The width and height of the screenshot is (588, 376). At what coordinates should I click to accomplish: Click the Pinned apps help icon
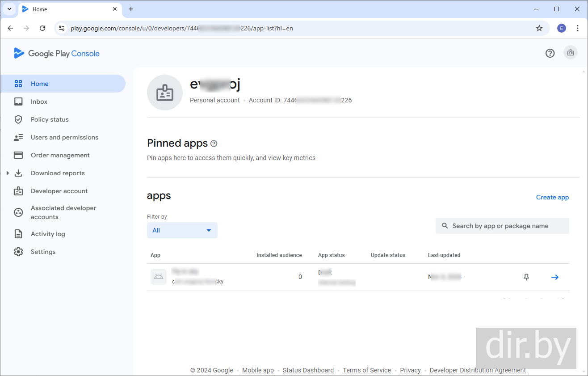(214, 144)
